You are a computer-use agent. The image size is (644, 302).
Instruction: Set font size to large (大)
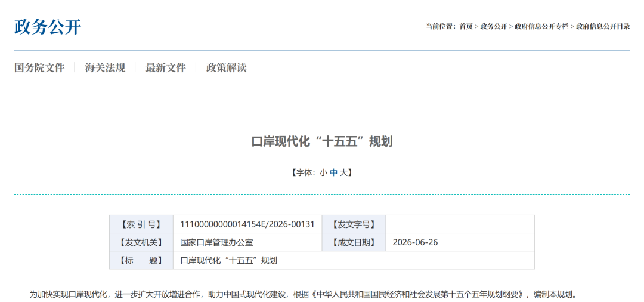pos(343,173)
